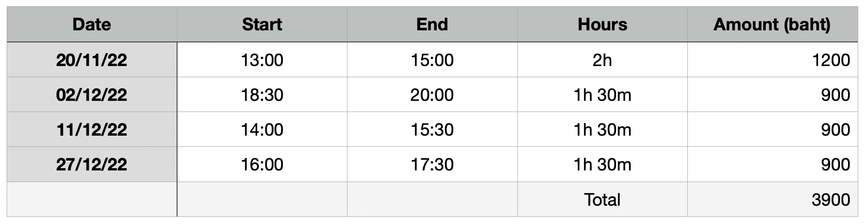Click the 02/12/22 date cell
This screenshot has height=224, width=868.
92,95
